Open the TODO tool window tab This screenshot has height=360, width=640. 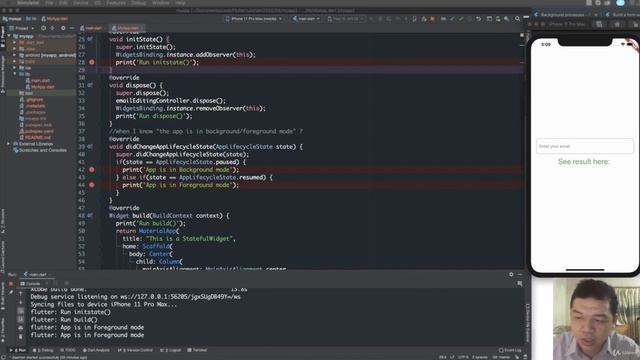68,350
